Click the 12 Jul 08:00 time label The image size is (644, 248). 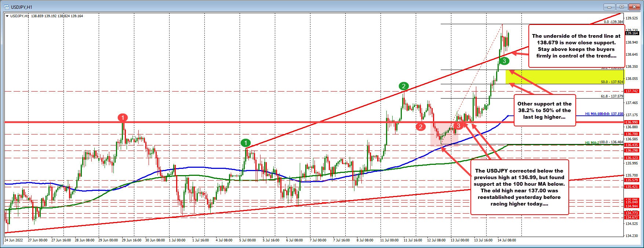click(436, 240)
